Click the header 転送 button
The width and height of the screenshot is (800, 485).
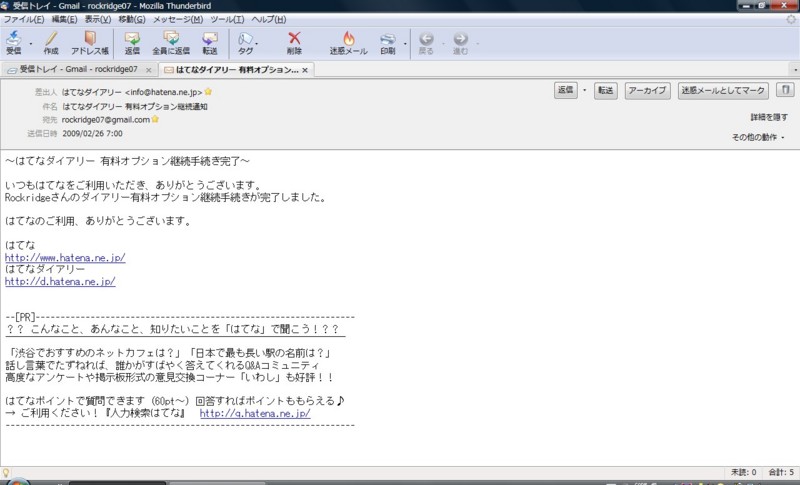coord(606,90)
